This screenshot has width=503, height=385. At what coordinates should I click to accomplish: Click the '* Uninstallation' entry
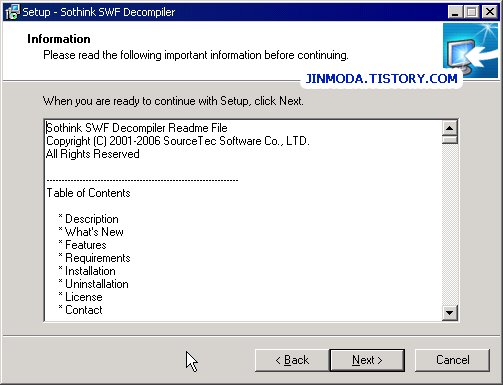[93, 284]
